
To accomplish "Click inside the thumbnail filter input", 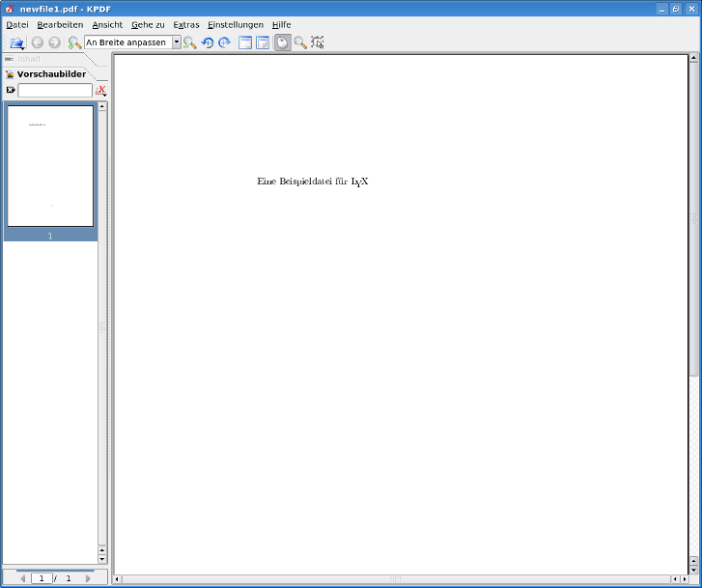I will click(55, 90).
